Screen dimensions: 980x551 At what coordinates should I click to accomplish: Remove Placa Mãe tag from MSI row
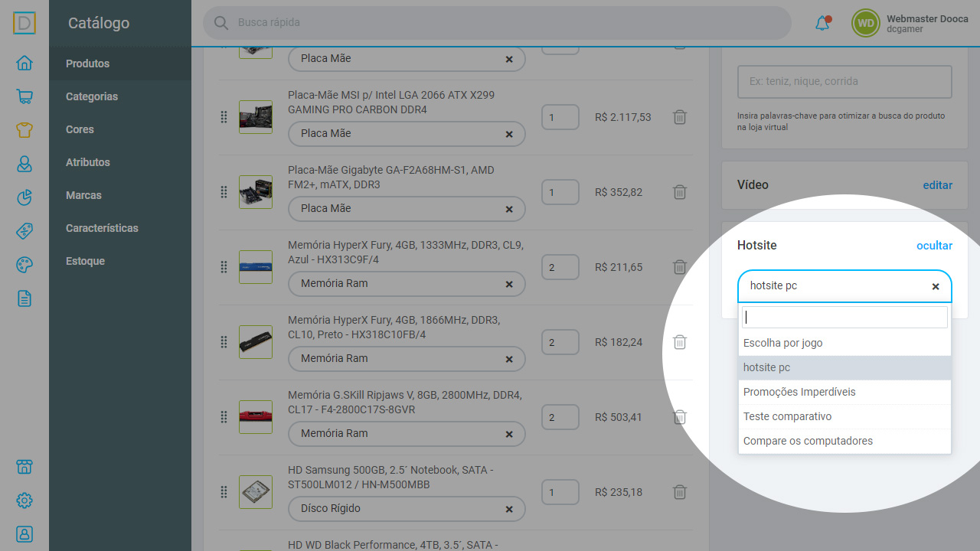tap(509, 134)
